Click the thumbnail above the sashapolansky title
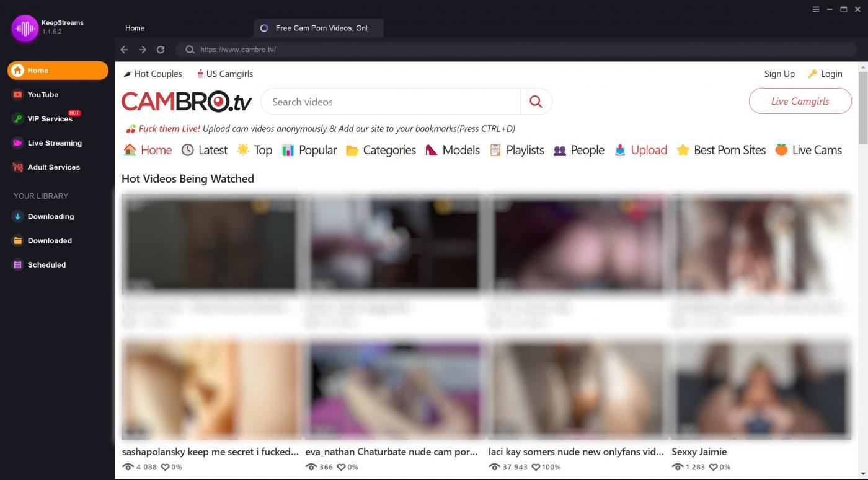The image size is (868, 480). tap(211, 389)
